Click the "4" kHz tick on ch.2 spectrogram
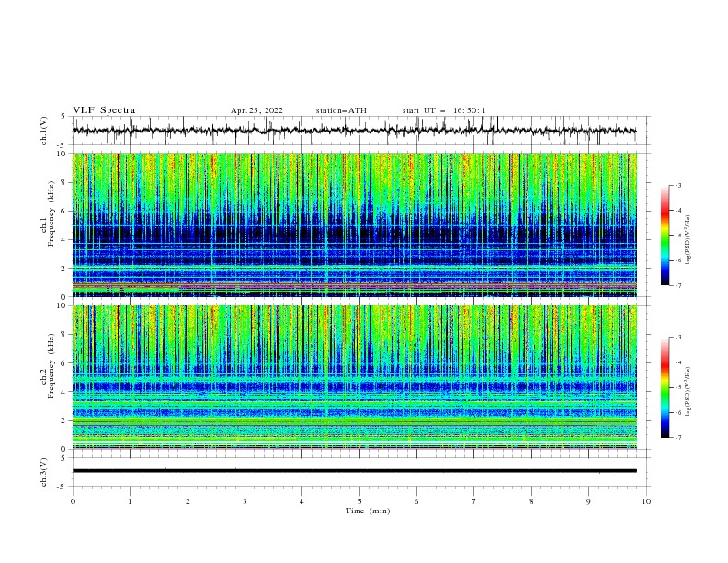Screen dimensions: 728x563 [64, 392]
